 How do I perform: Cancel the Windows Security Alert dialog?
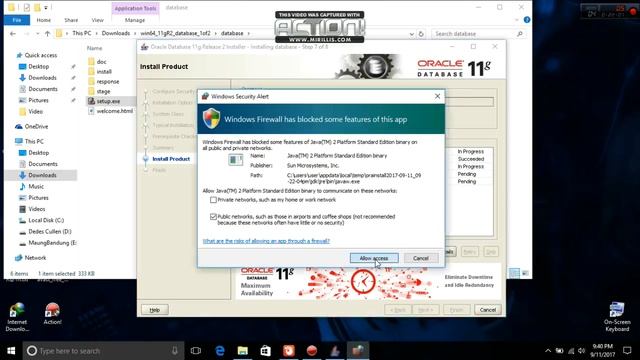[420, 258]
